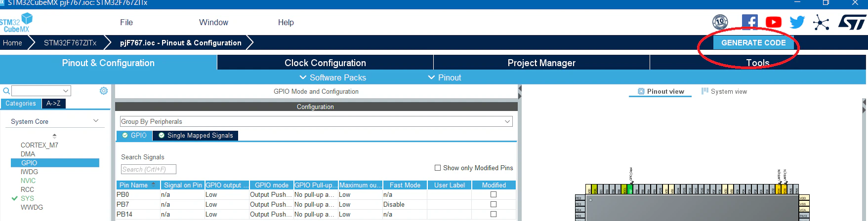Click the ST community network icon
Screen dimensions: 868x221
[x=821, y=23]
